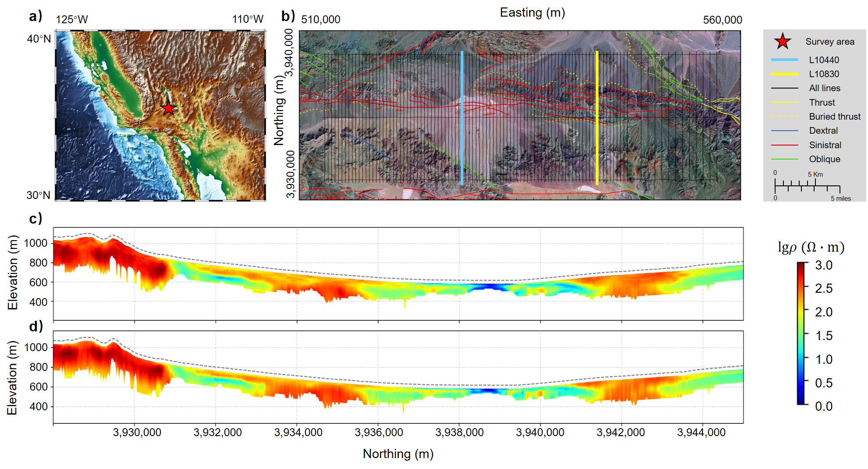868x469 pixels.
Task: Click the "5 miles" scale bar label
Action: (x=841, y=199)
